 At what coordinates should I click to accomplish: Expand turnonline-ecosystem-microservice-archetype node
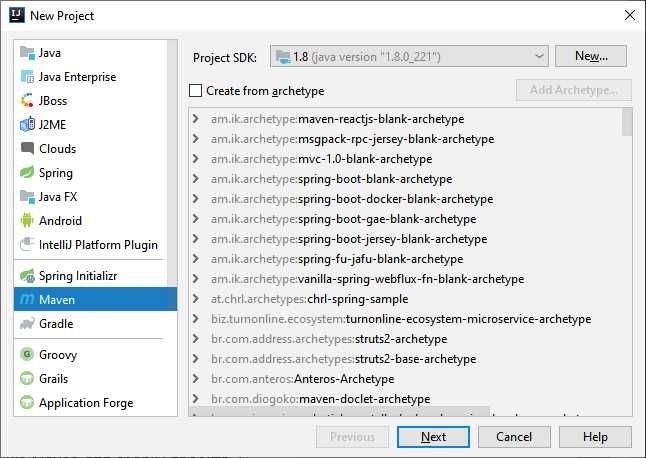pyautogui.click(x=196, y=319)
